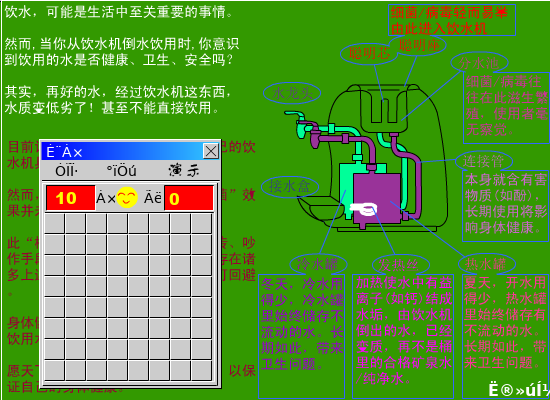Select the 发热丝 oval label

[x=400, y=265]
